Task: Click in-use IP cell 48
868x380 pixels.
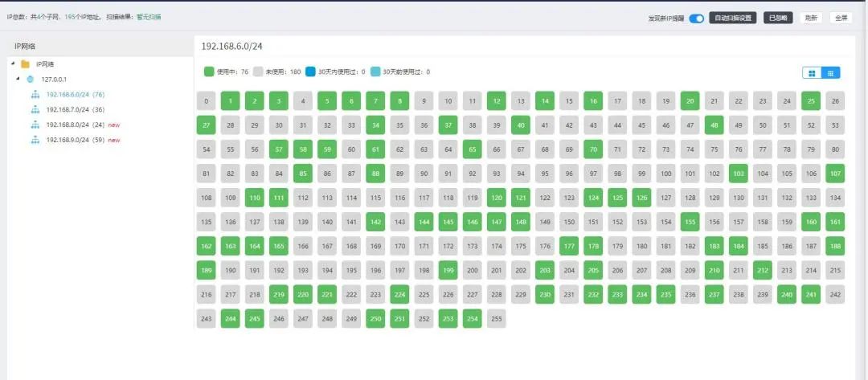Action: 714,125
